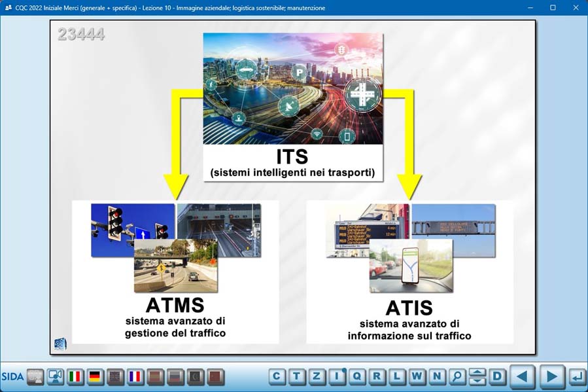
Task: Click the up/down stepper arrows button
Action: pyautogui.click(x=477, y=376)
